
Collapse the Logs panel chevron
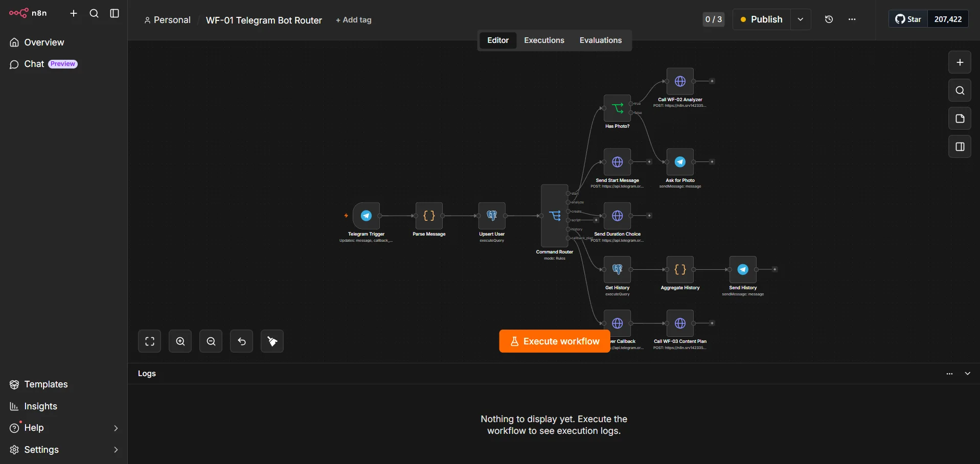pyautogui.click(x=967, y=374)
